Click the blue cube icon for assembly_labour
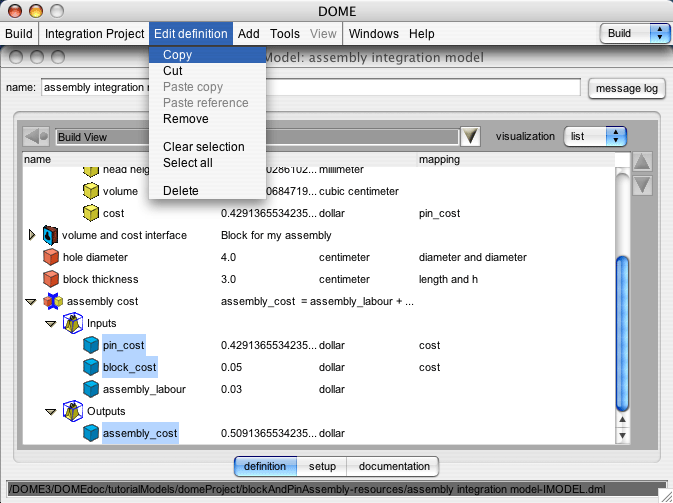This screenshot has width=673, height=503. pyautogui.click(x=91, y=389)
